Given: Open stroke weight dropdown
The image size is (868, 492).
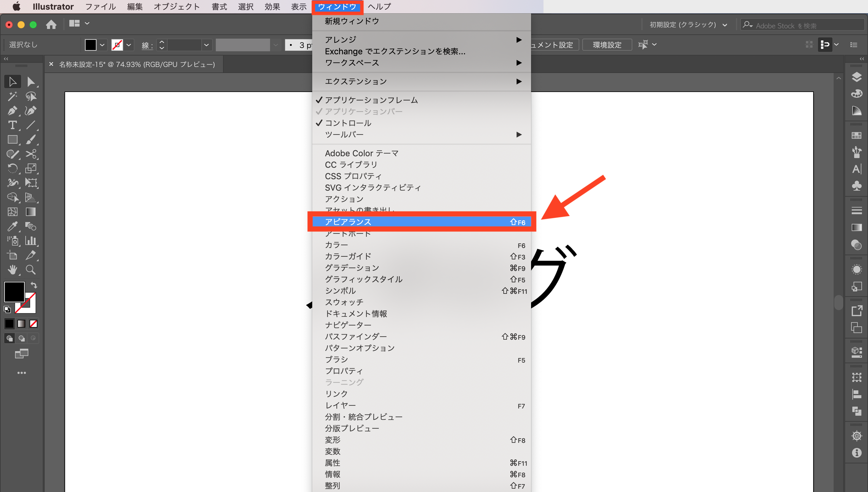Looking at the screenshot, I should 206,45.
